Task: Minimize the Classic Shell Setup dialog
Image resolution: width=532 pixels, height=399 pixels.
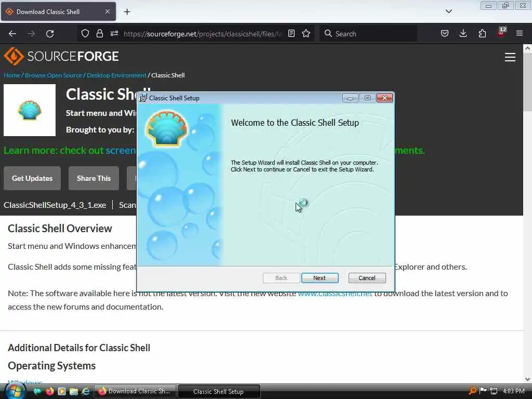Action: (350, 98)
